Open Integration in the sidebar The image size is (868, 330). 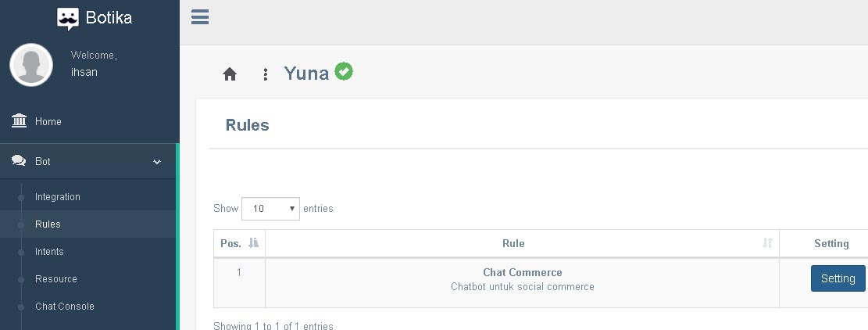point(58,197)
